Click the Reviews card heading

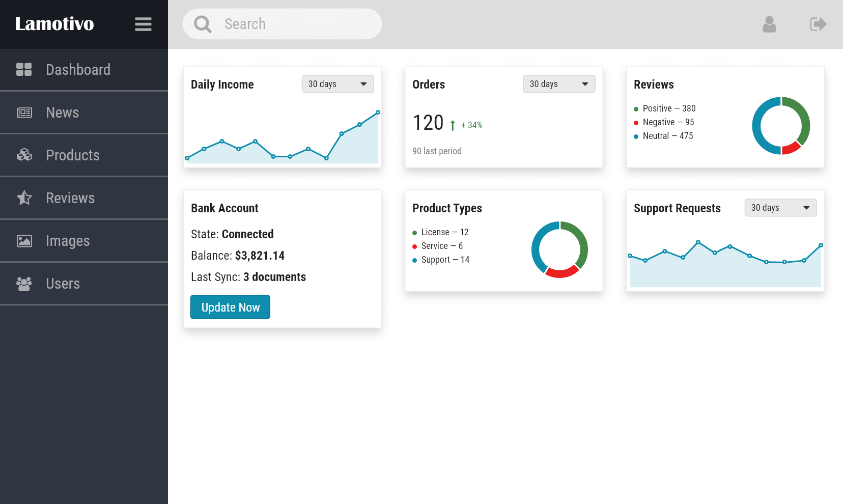tap(654, 85)
